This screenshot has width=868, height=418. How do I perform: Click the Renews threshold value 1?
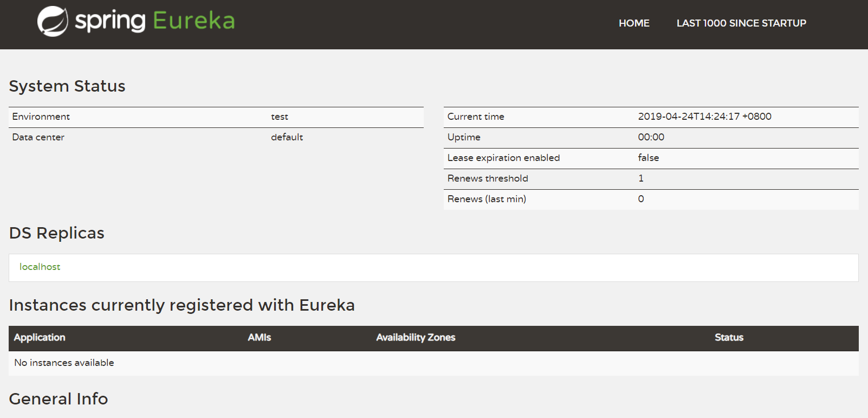coord(641,178)
